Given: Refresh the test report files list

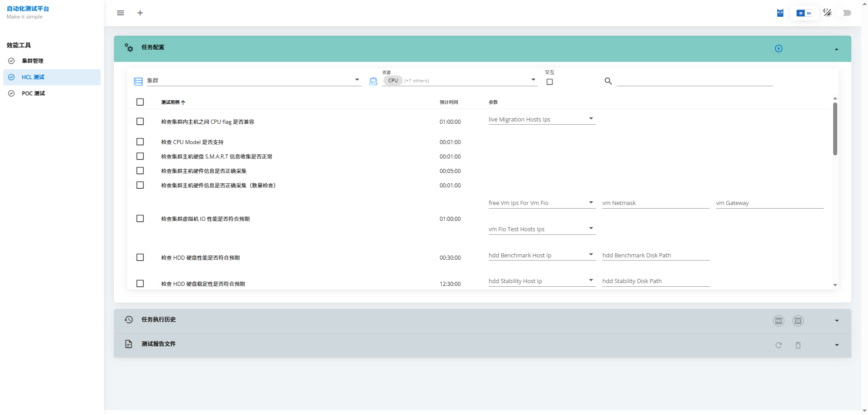Looking at the screenshot, I should pos(778,345).
